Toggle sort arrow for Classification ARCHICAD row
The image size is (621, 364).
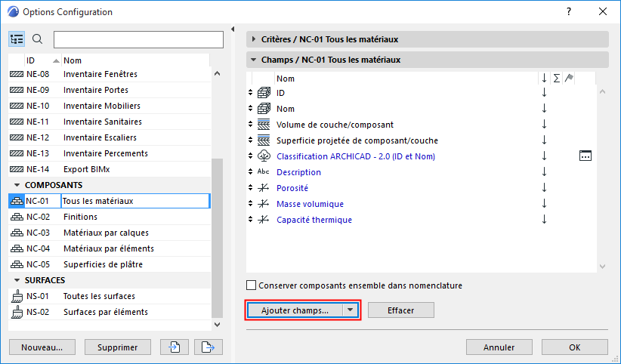tap(544, 156)
